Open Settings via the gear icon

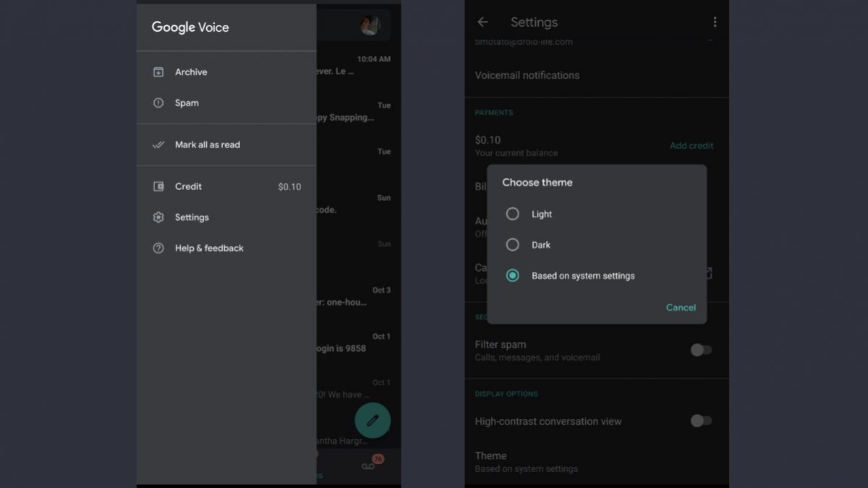[158, 218]
